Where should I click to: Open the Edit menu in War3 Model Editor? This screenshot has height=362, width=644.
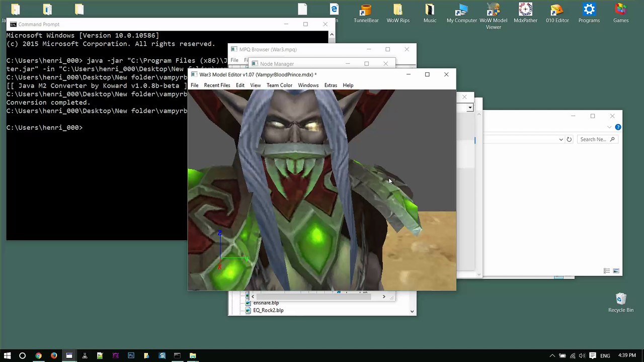click(240, 85)
